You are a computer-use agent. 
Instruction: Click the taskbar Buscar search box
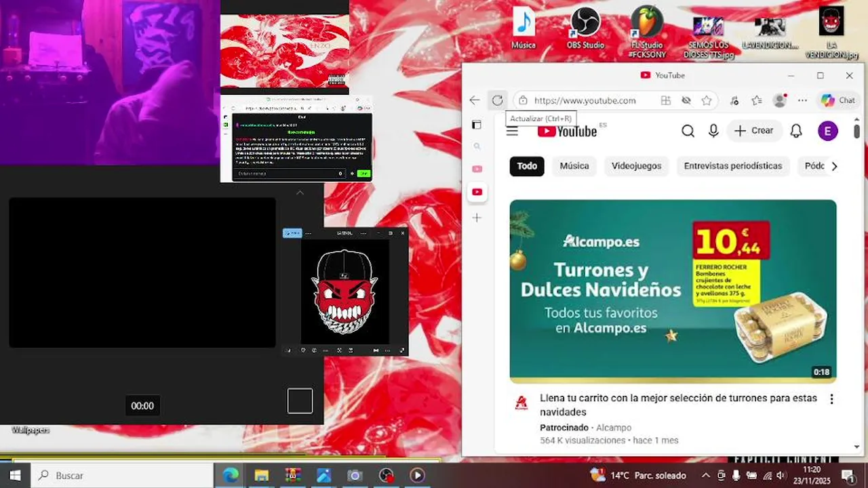tap(123, 476)
